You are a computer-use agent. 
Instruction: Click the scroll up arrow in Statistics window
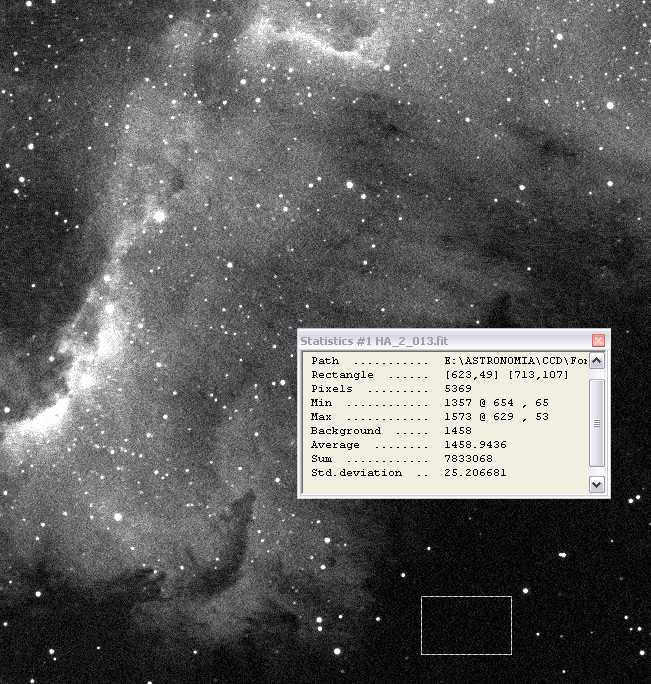[596, 361]
